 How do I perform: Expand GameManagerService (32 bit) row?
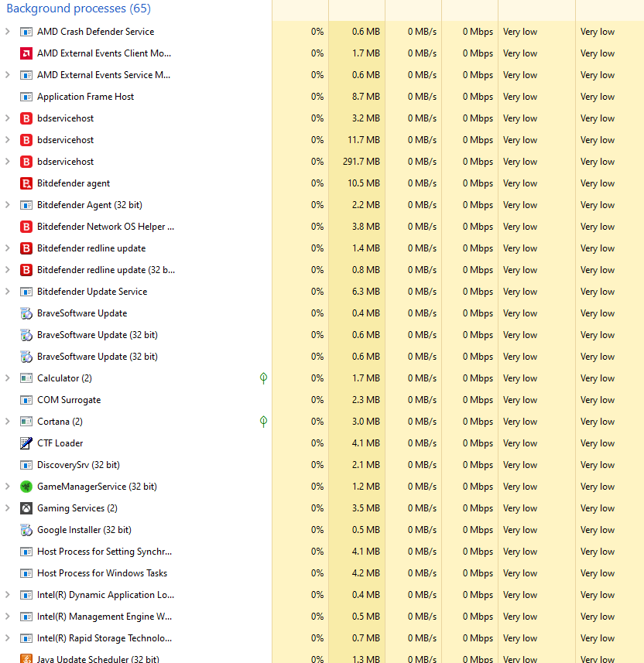coord(7,487)
